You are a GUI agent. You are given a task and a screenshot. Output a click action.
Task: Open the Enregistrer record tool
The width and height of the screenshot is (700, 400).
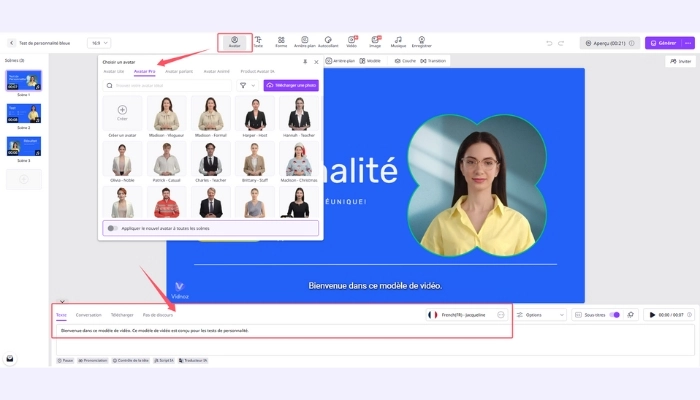pyautogui.click(x=421, y=42)
